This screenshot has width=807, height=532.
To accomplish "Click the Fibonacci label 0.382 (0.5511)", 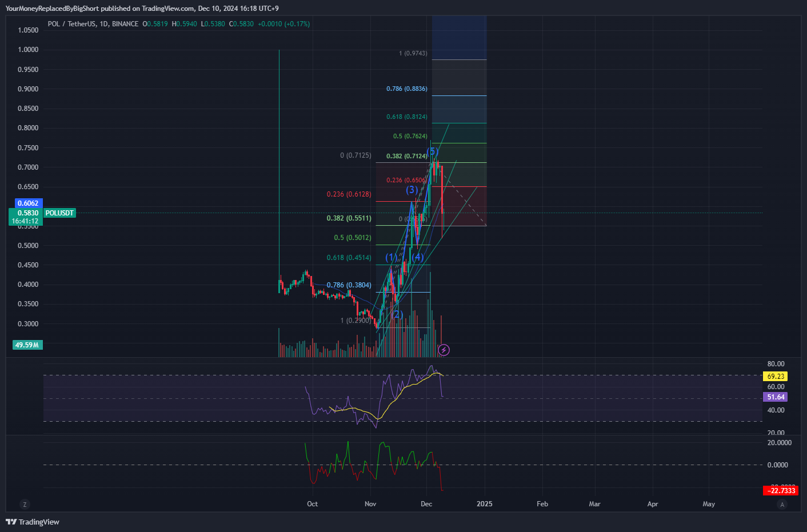I will [349, 218].
